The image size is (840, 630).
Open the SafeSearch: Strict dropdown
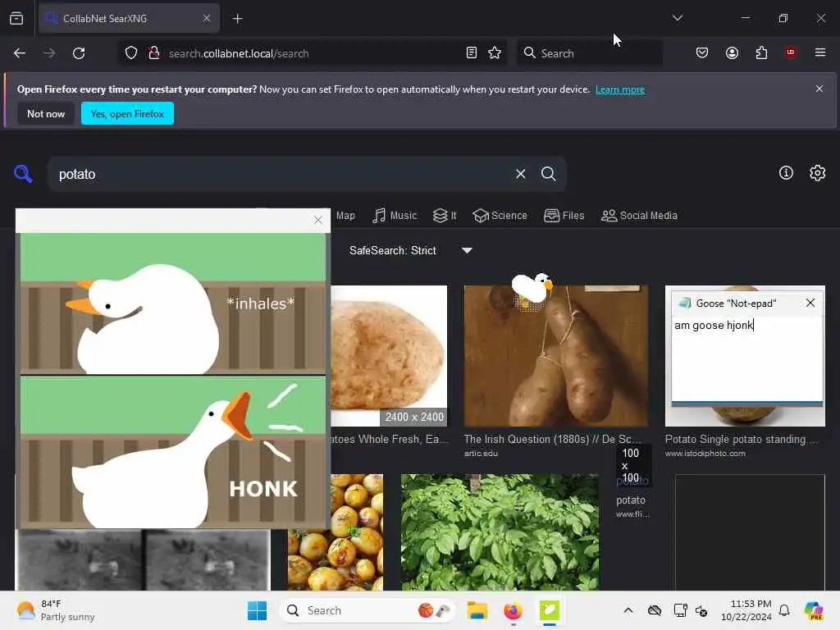(x=412, y=250)
